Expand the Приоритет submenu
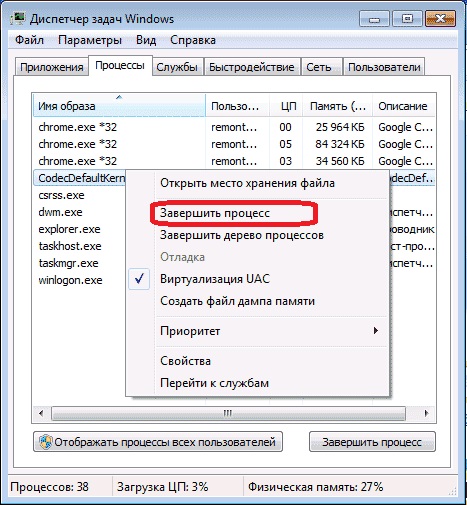Screen dimensions: 467x505 click(257, 331)
